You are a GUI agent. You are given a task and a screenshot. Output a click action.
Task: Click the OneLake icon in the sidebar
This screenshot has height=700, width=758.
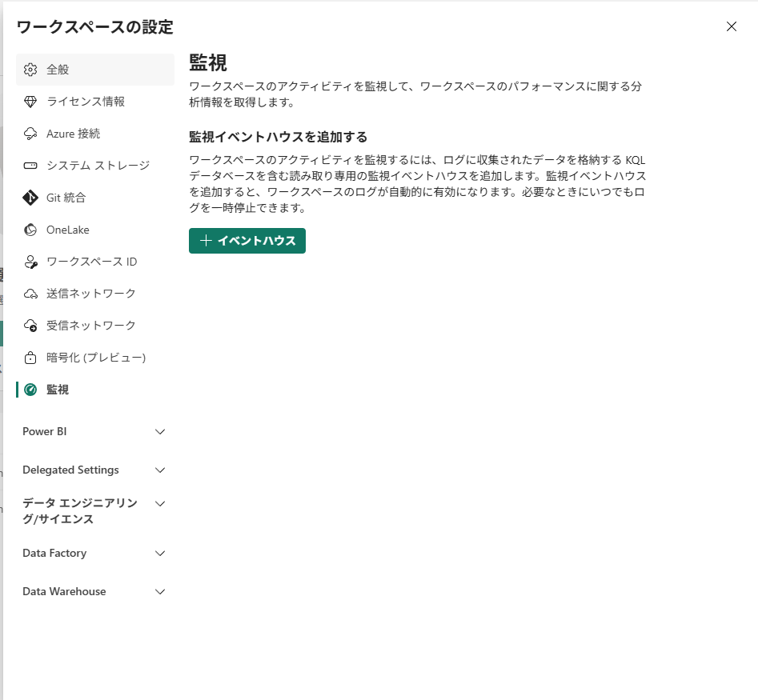coord(30,230)
